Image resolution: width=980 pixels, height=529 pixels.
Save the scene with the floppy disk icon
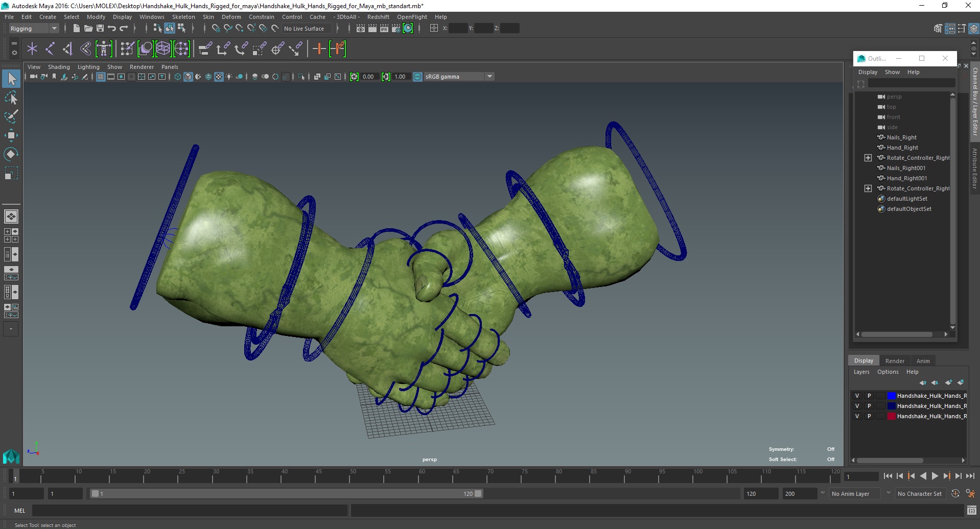click(100, 29)
